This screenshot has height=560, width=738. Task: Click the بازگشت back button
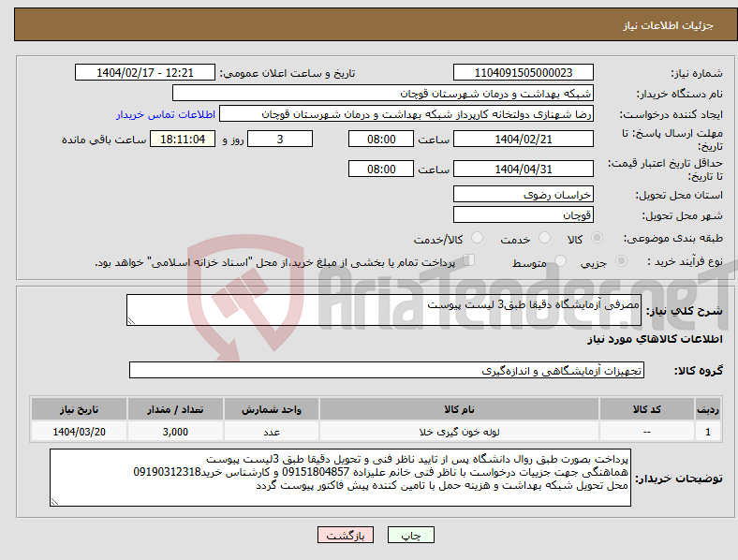coord(346,535)
